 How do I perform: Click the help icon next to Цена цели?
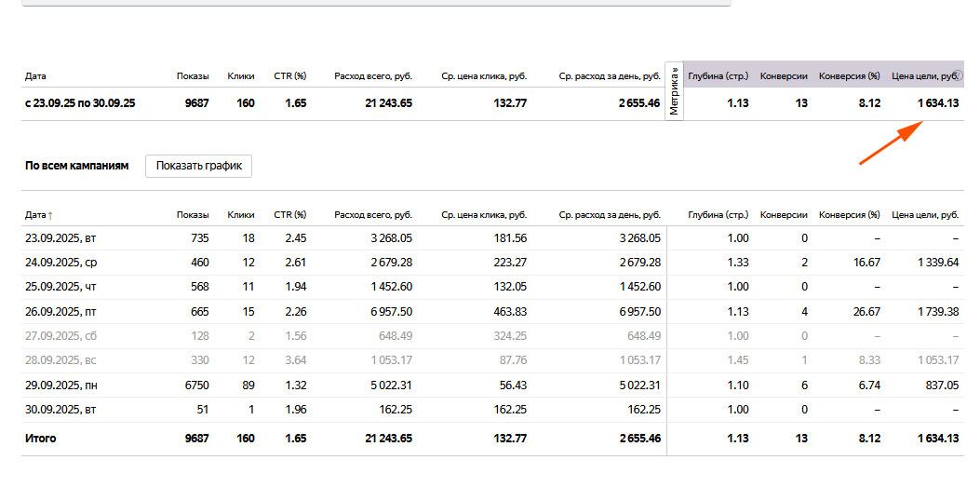[x=958, y=76]
